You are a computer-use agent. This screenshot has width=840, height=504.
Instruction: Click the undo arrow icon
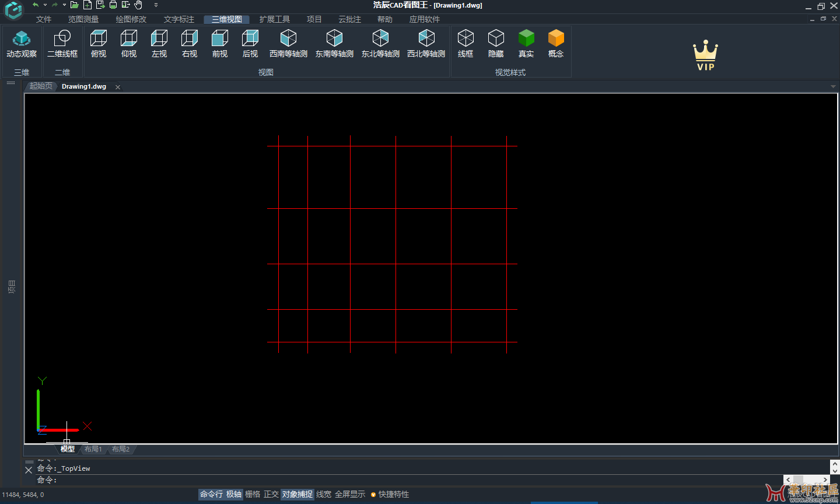36,5
